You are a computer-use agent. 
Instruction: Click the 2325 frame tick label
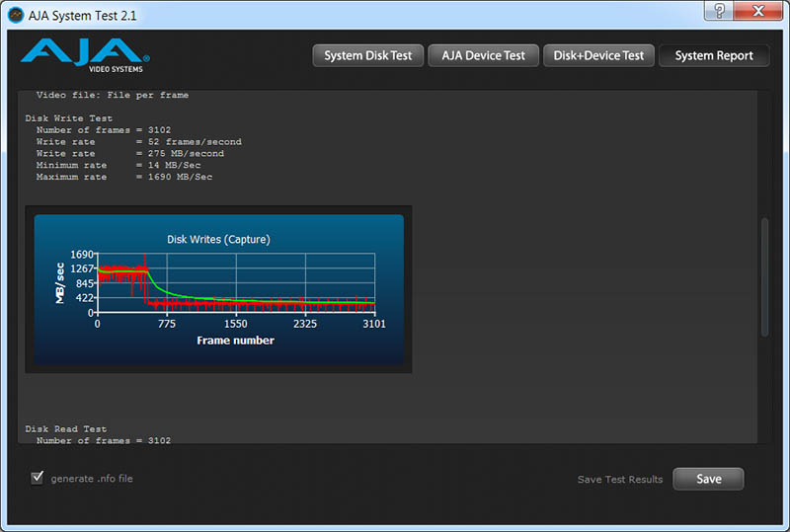tap(305, 324)
